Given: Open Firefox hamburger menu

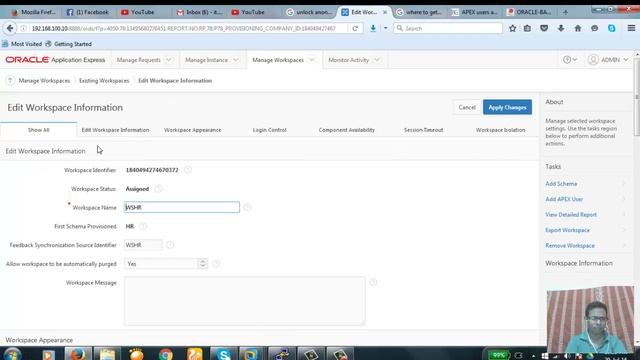Looking at the screenshot, I should (x=631, y=28).
